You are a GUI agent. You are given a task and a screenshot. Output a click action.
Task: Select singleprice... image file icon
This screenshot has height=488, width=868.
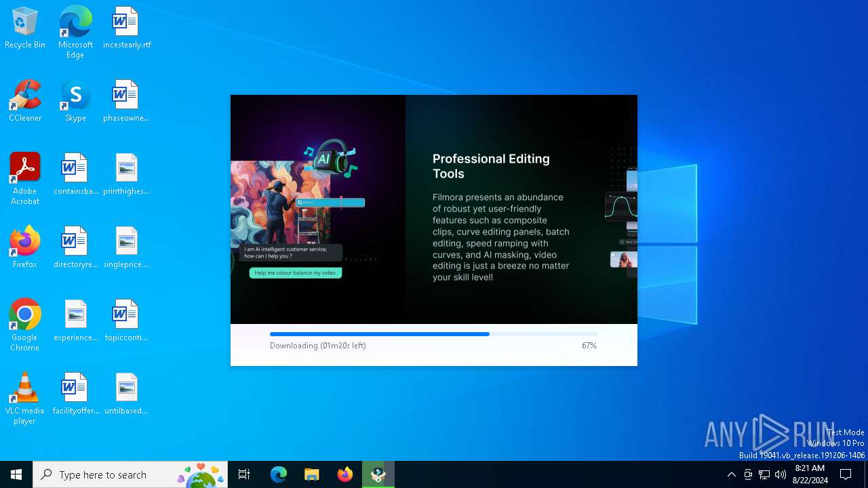point(127,248)
